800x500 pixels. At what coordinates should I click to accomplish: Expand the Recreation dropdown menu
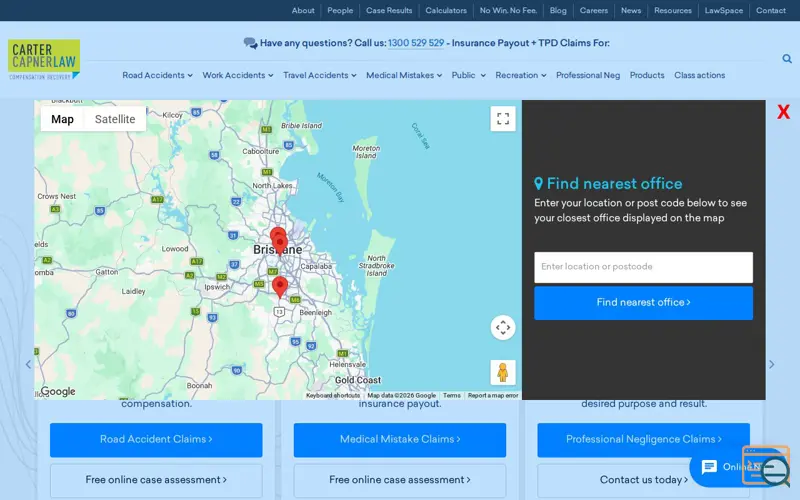(x=520, y=75)
